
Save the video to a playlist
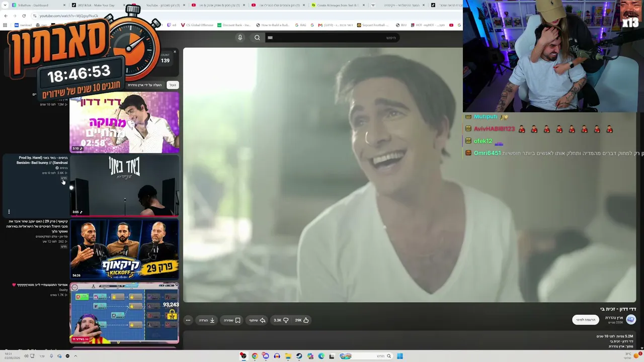tap(232, 320)
